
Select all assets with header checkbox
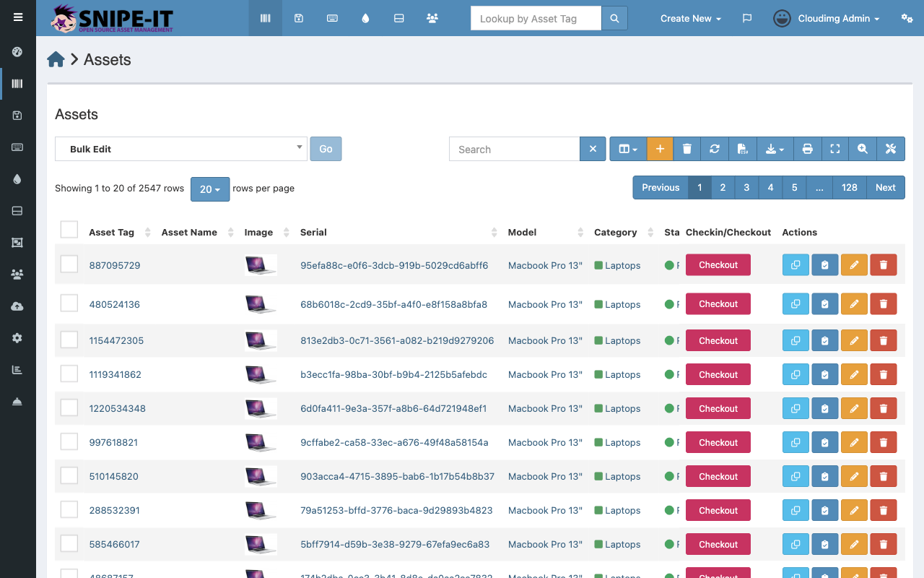pos(69,230)
